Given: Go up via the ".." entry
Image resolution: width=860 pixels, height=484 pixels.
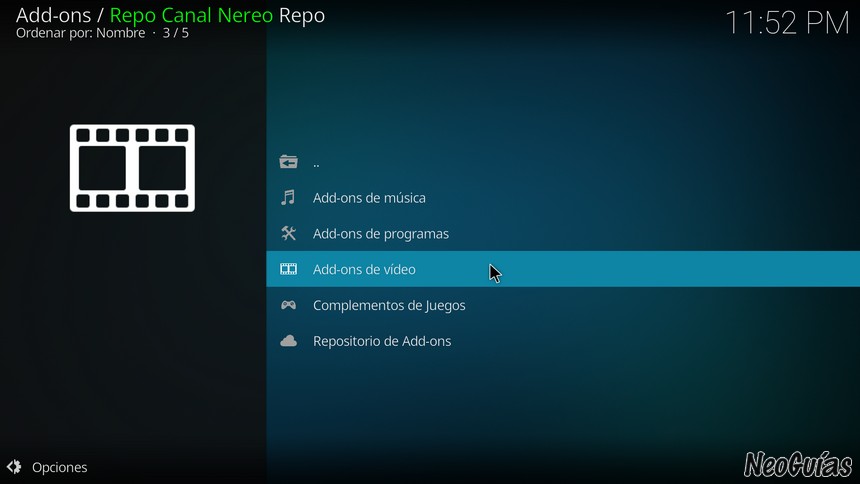Looking at the screenshot, I should click(563, 162).
